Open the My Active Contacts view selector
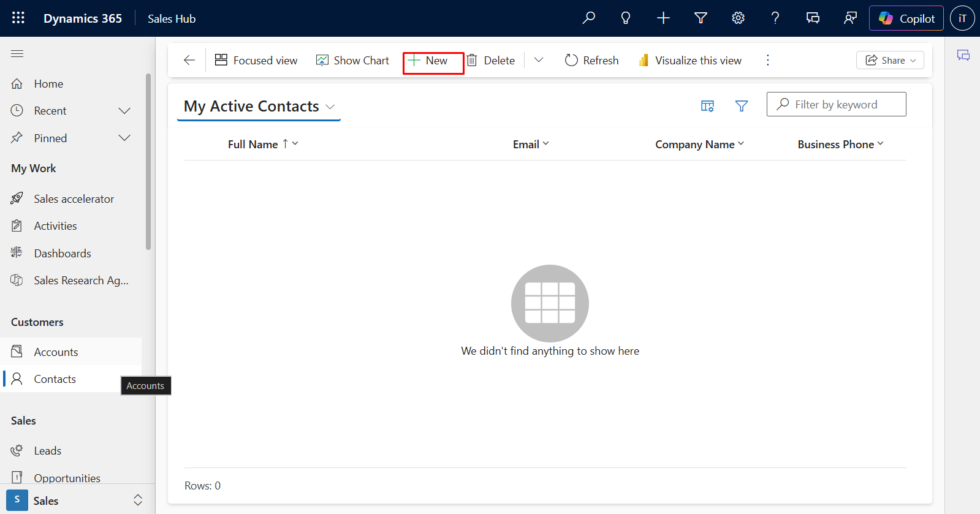This screenshot has width=980, height=514. pyautogui.click(x=259, y=107)
